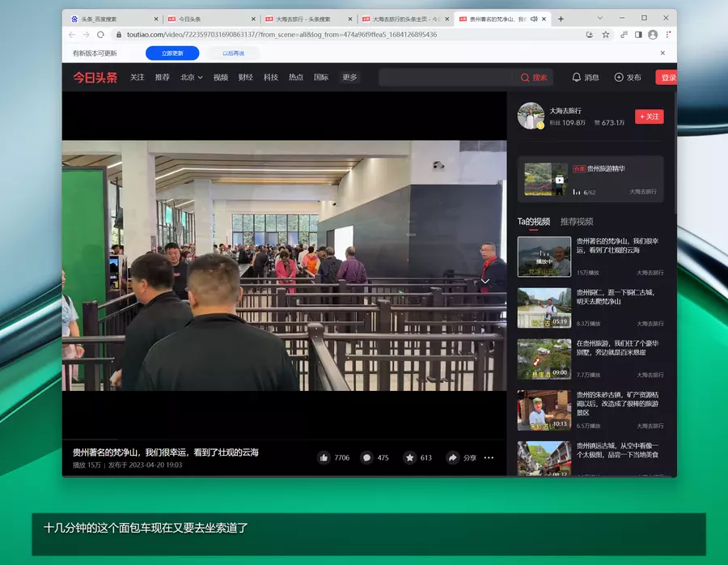Open the 推荐 navigation item
The height and width of the screenshot is (565, 728).
[x=162, y=77]
